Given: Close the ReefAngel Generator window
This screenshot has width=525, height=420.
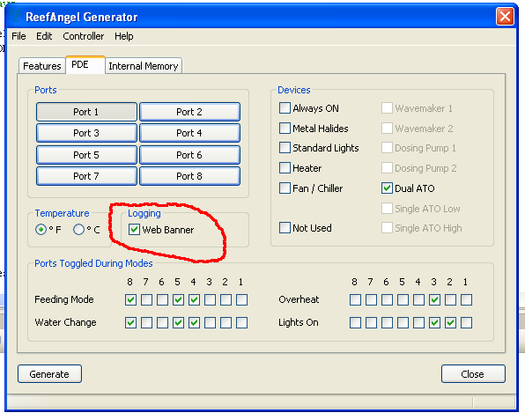Looking at the screenshot, I should (x=505, y=16).
